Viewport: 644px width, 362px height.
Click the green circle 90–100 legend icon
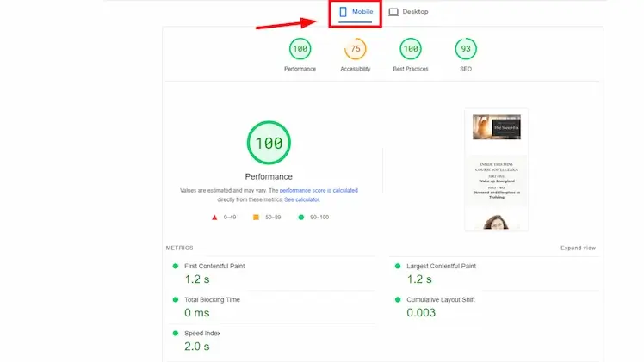[300, 218]
